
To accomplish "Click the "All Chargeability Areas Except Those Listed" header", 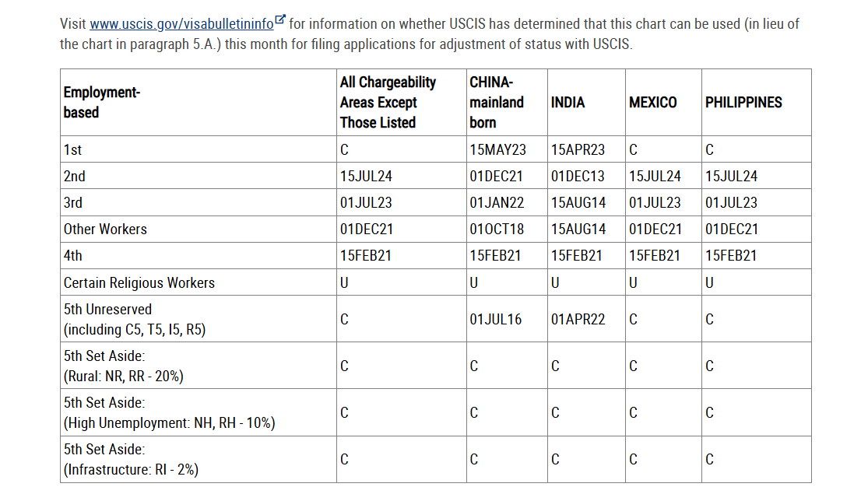I will (x=388, y=102).
